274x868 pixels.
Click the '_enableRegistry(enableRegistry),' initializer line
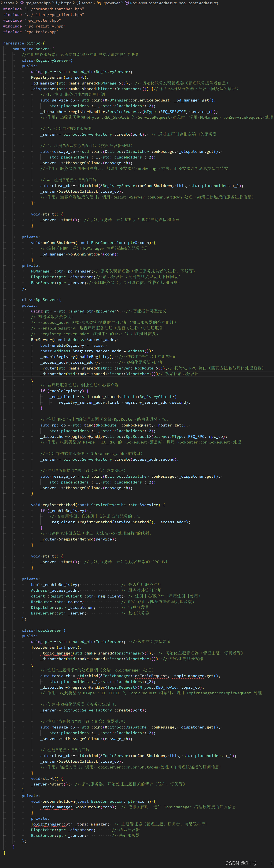tap(108, 357)
